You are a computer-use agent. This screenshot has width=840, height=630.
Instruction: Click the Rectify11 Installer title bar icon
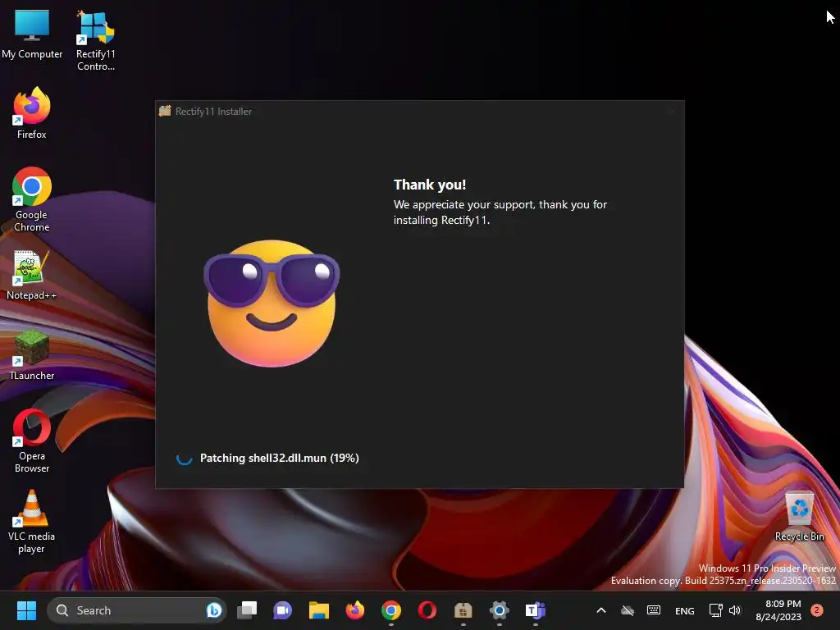[165, 111]
